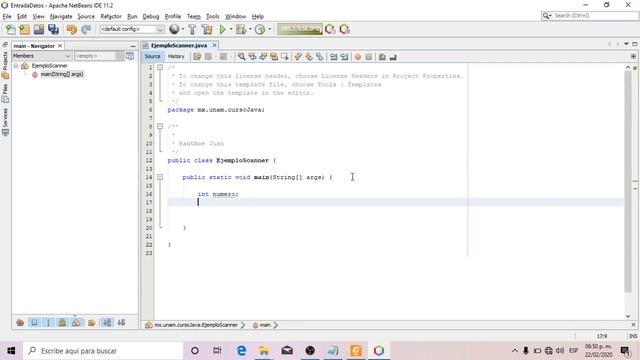Toggle Rectangular Selection in editor toolbar

(285, 57)
